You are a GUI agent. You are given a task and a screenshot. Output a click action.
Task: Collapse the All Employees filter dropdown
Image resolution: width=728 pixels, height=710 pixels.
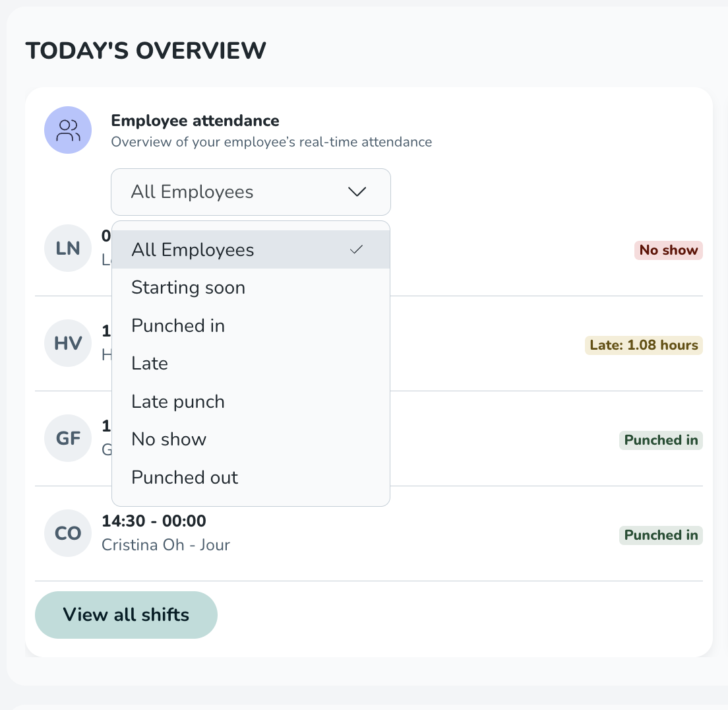tap(251, 192)
